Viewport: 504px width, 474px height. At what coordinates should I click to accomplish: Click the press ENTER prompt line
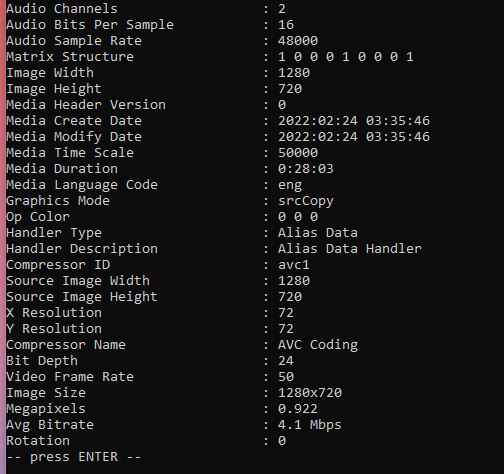pos(74,457)
